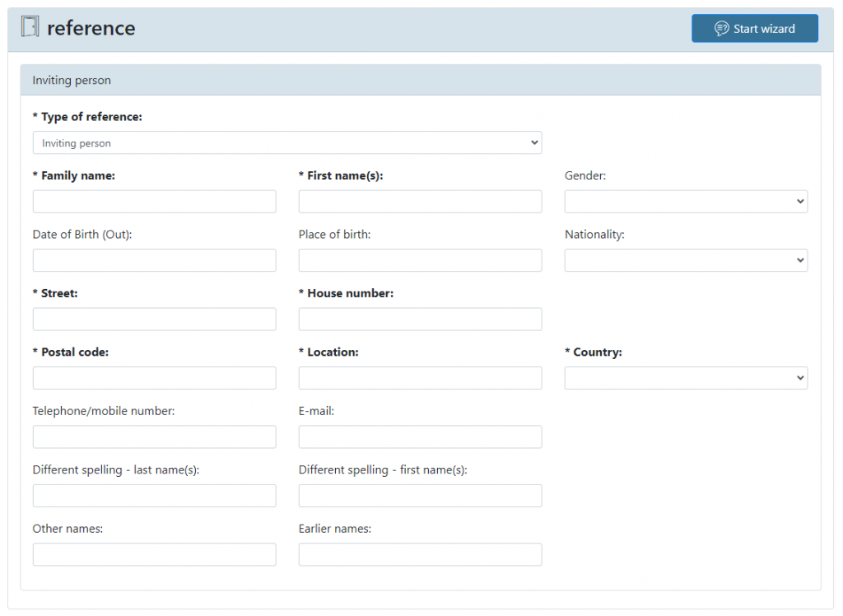The width and height of the screenshot is (843, 616).
Task: Focus the Family name input field
Action: click(154, 202)
